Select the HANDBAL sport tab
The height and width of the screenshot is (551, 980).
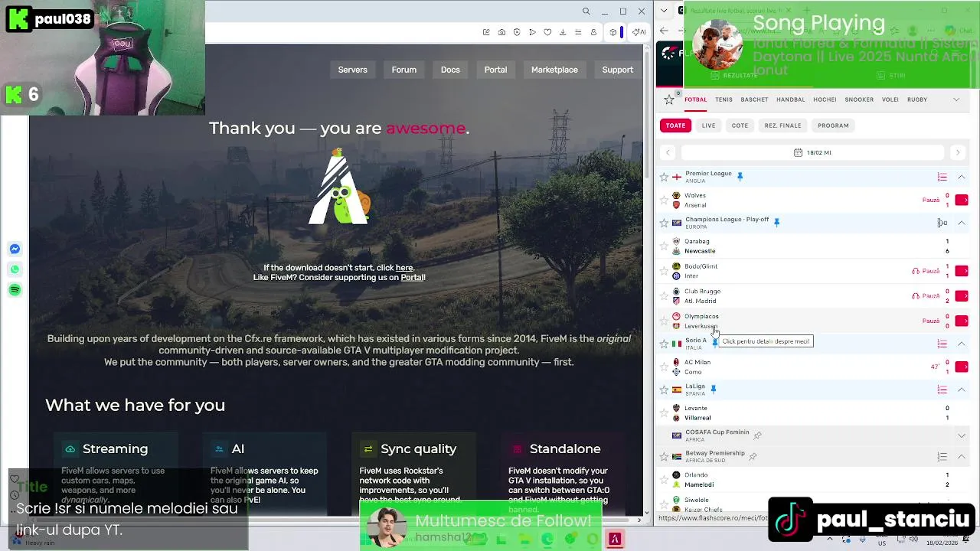[791, 99]
